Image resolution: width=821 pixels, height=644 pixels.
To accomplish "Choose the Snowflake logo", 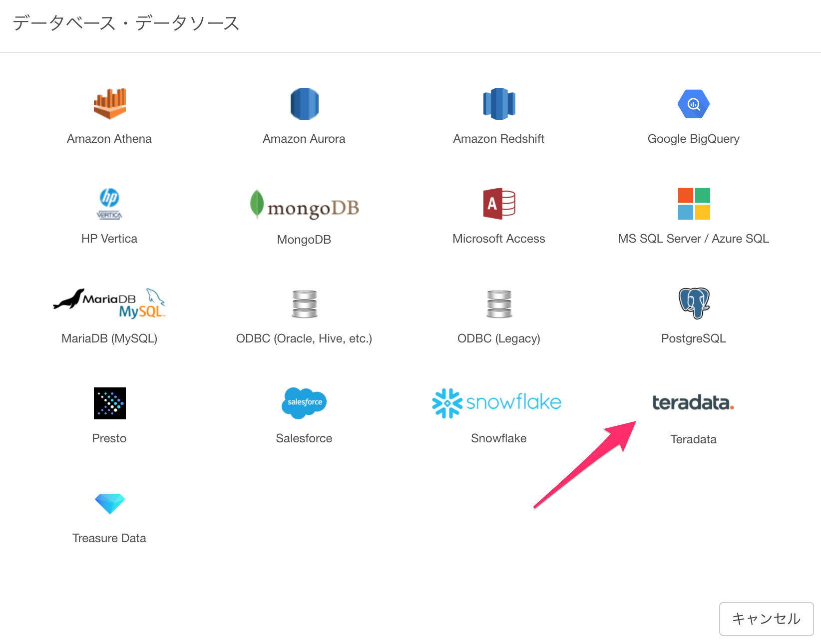I will click(497, 403).
